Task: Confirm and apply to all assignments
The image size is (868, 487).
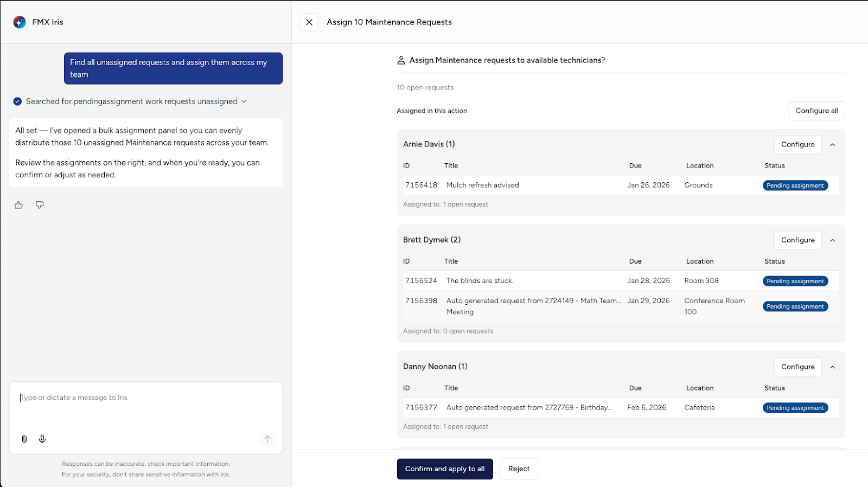Action: (445, 469)
